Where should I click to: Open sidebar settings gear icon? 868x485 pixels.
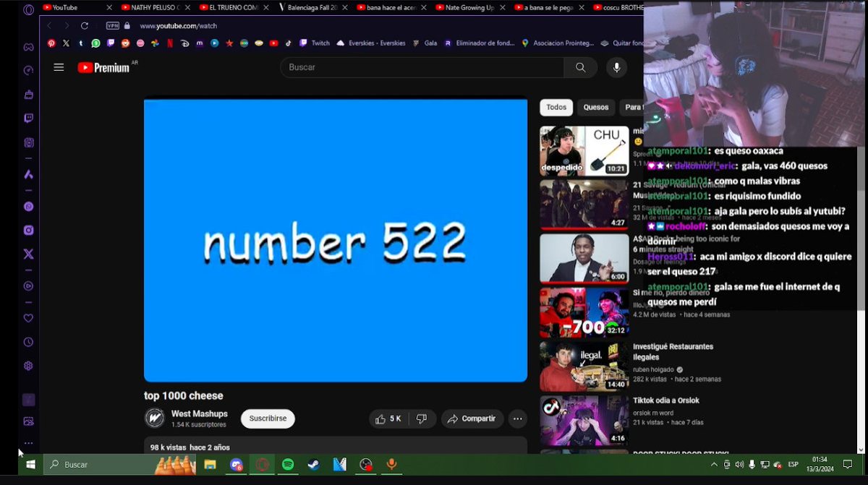click(x=28, y=366)
